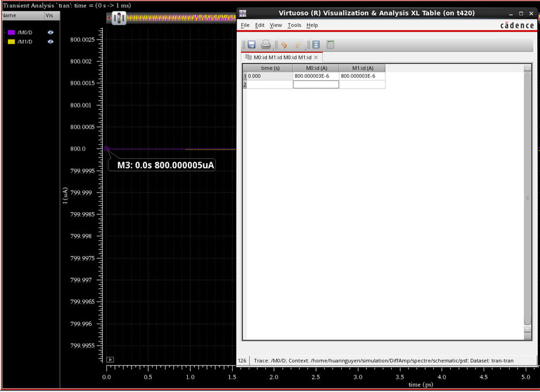Click the M1:id (A) column header
This screenshot has width=540, height=392.
pos(362,68)
